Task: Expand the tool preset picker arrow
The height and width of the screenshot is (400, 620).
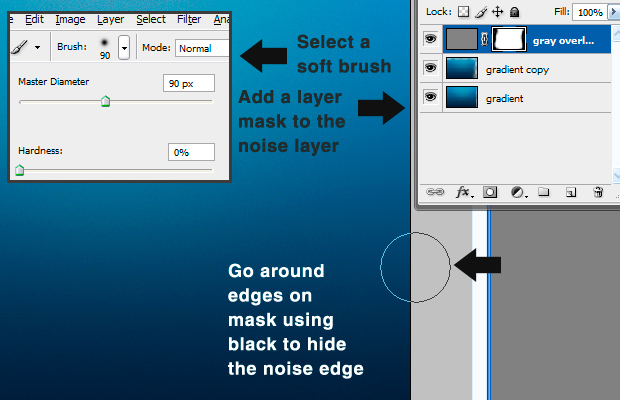Action: tap(38, 47)
